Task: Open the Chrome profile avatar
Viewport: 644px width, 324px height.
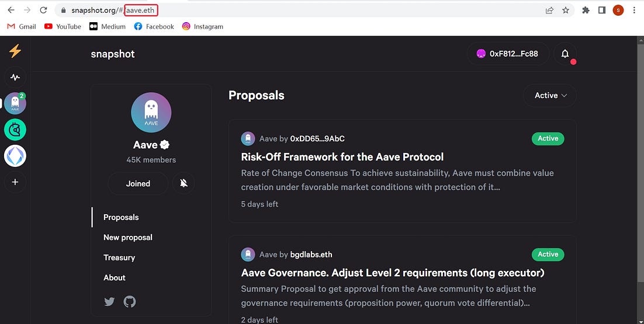Action: point(618,11)
